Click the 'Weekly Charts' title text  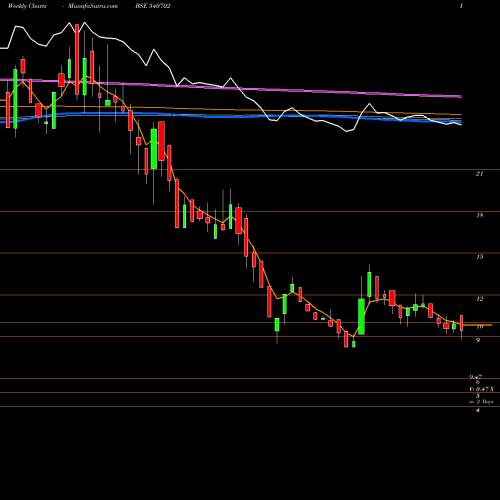click(27, 6)
